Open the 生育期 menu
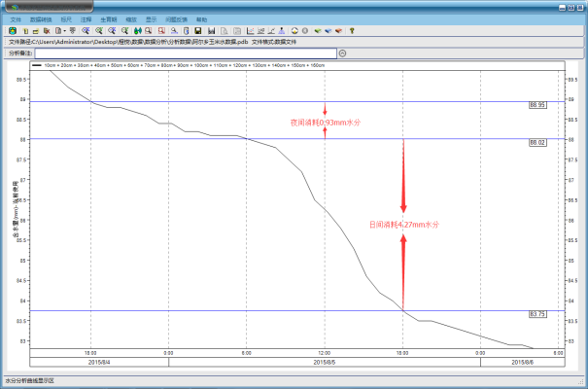The width and height of the screenshot is (588, 389). (109, 19)
